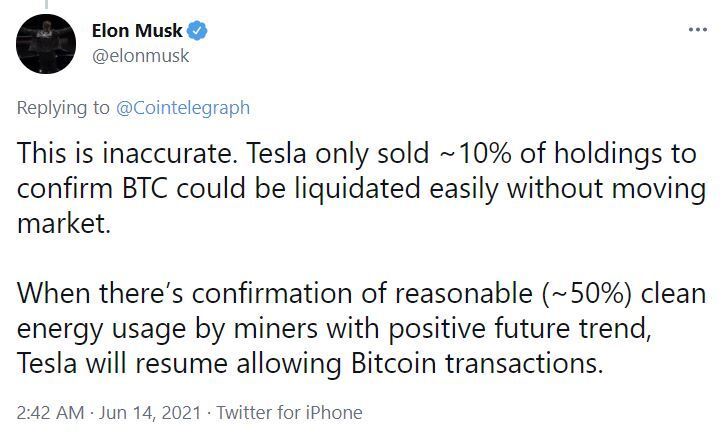Click the blue verified badge
The width and height of the screenshot is (726, 437).
197,31
